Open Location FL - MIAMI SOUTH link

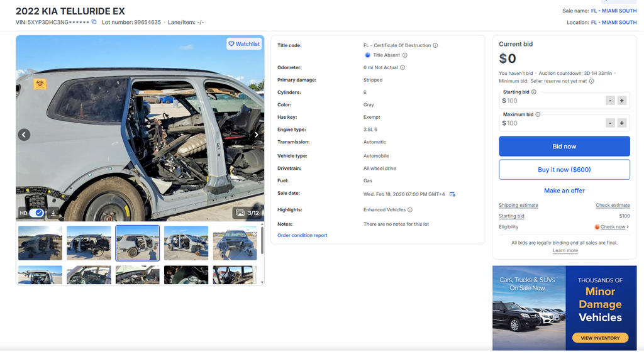click(x=614, y=23)
